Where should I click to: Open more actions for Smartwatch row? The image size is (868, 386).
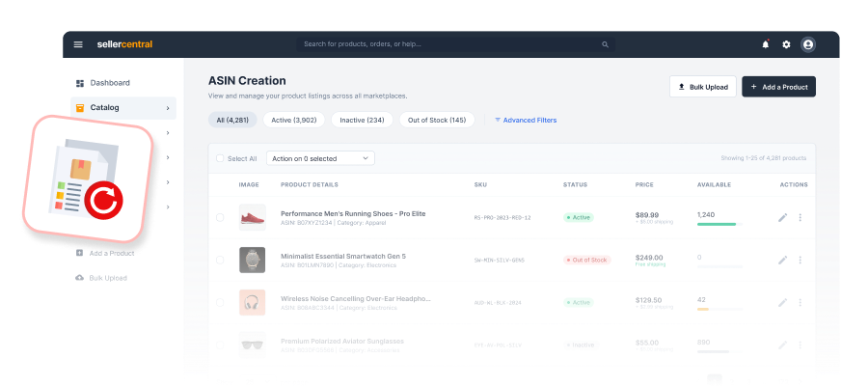coord(800,260)
